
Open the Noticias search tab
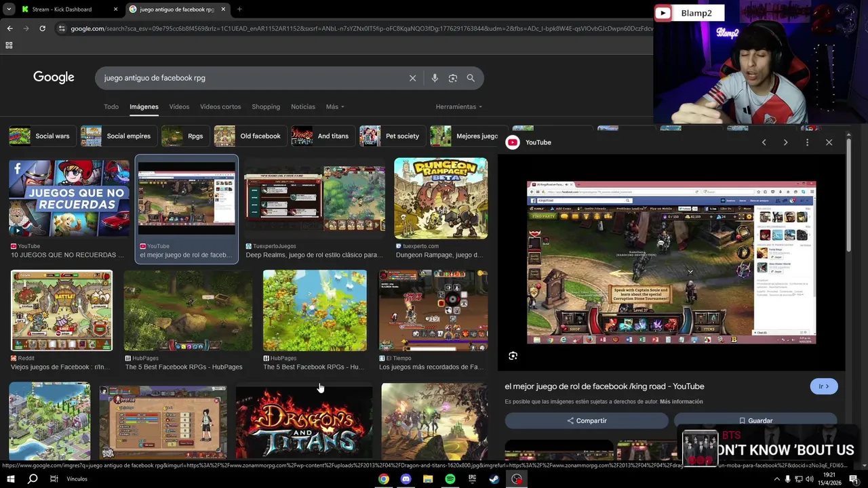[x=303, y=106]
